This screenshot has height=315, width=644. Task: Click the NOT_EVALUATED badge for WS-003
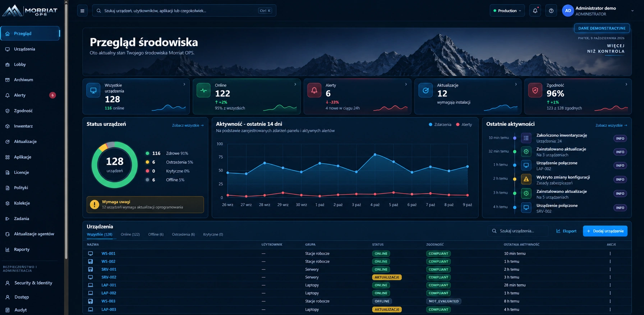[x=444, y=301]
